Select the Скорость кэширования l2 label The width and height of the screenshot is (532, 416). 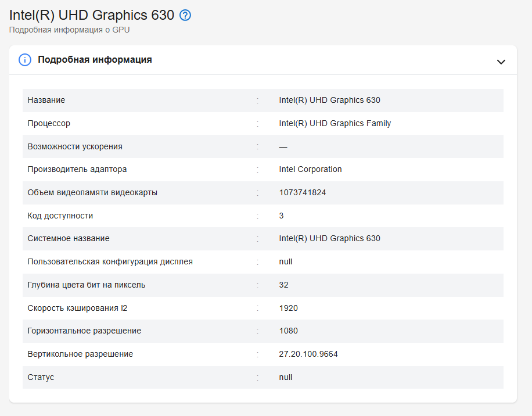pyautogui.click(x=77, y=308)
